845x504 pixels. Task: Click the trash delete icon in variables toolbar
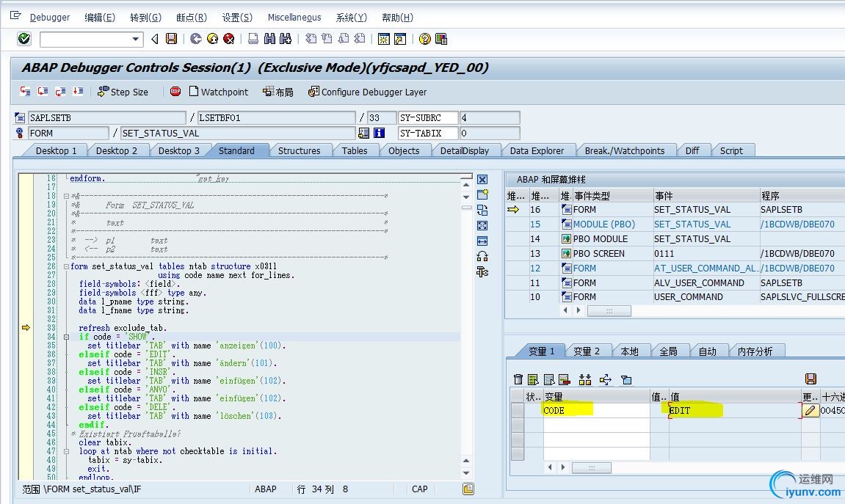518,379
